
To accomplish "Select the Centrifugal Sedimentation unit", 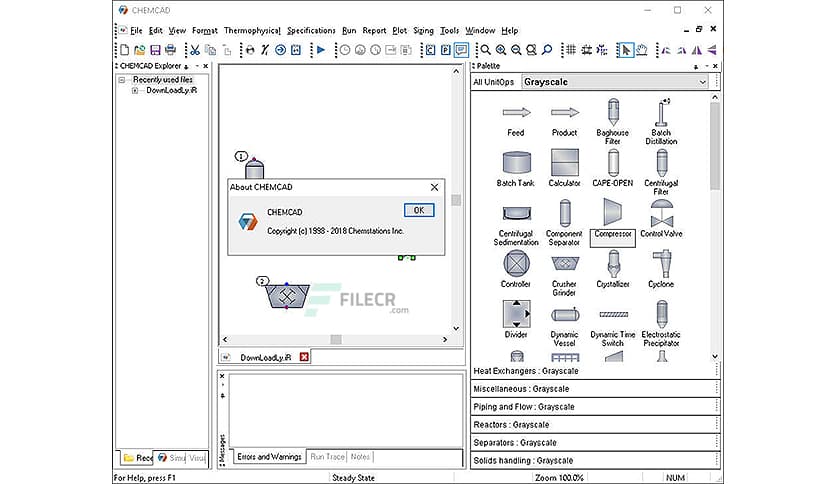I will (516, 226).
